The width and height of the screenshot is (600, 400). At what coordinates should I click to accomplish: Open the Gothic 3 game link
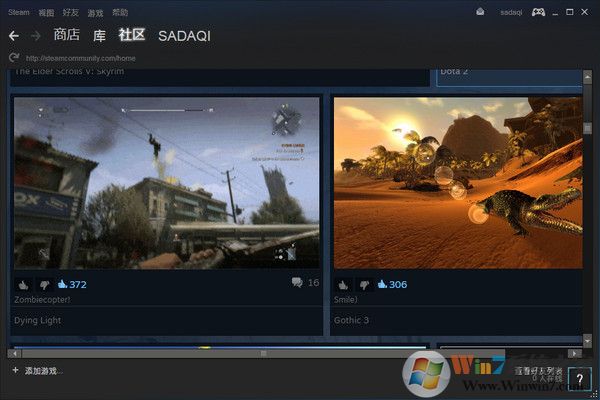351,320
